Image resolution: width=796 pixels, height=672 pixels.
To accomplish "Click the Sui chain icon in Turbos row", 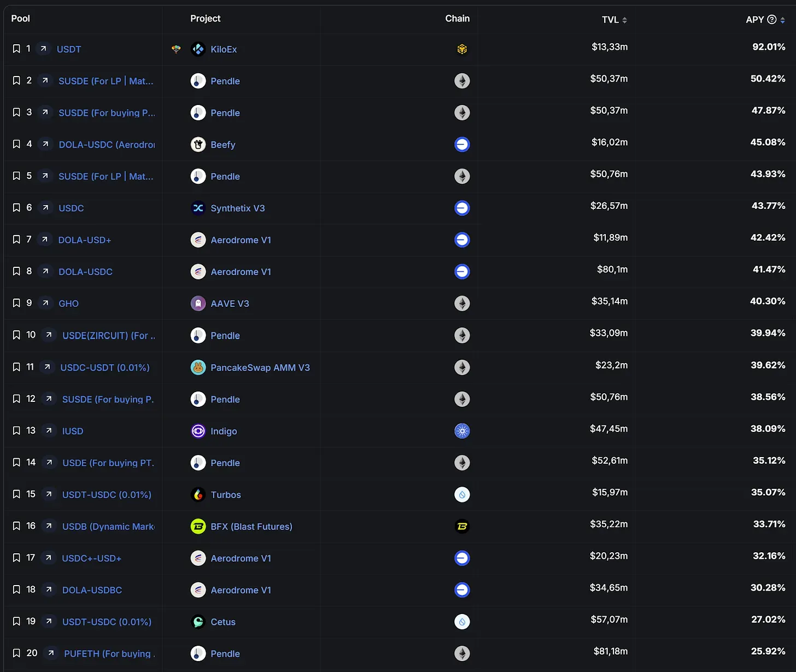I will [x=462, y=495].
